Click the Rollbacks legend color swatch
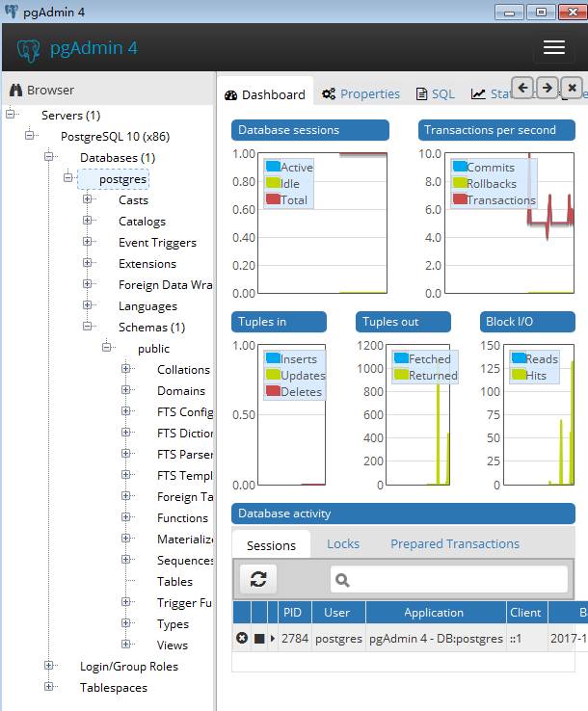The image size is (588, 711). [460, 182]
